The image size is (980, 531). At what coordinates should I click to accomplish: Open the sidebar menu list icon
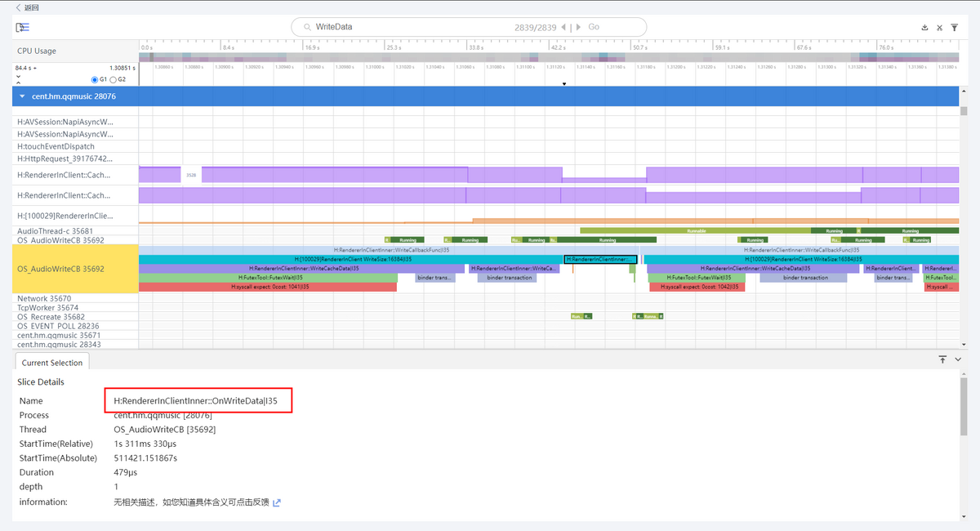coord(22,28)
